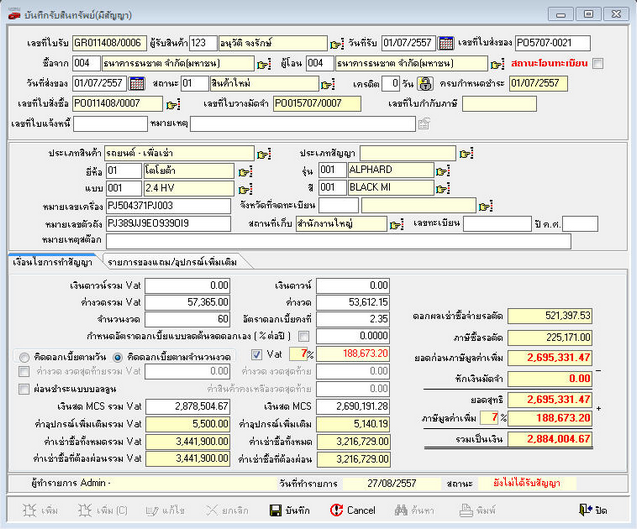
Task: Click ดอกผลเช่าซื้อจ่ายรอตัด value 521,397.53
Action: pyautogui.click(x=550, y=316)
